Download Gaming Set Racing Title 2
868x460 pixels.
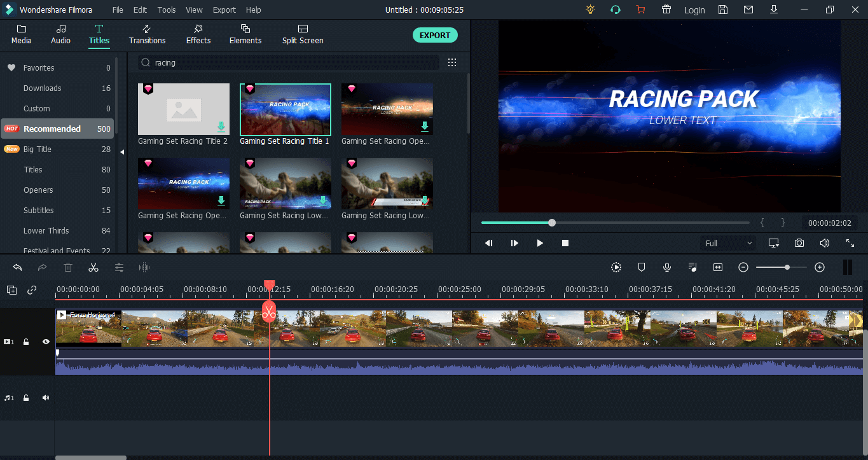click(221, 127)
